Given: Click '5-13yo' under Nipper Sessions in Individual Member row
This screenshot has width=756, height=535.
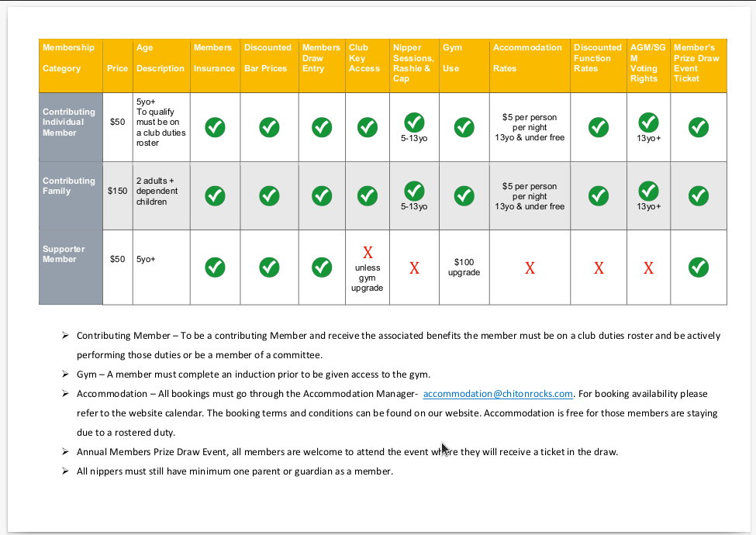Looking at the screenshot, I should (x=414, y=138).
